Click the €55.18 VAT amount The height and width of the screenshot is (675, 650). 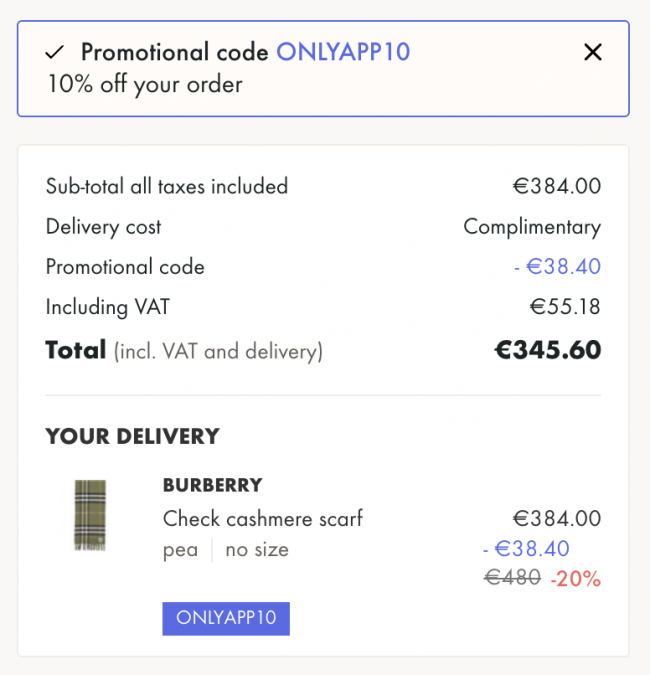point(565,307)
